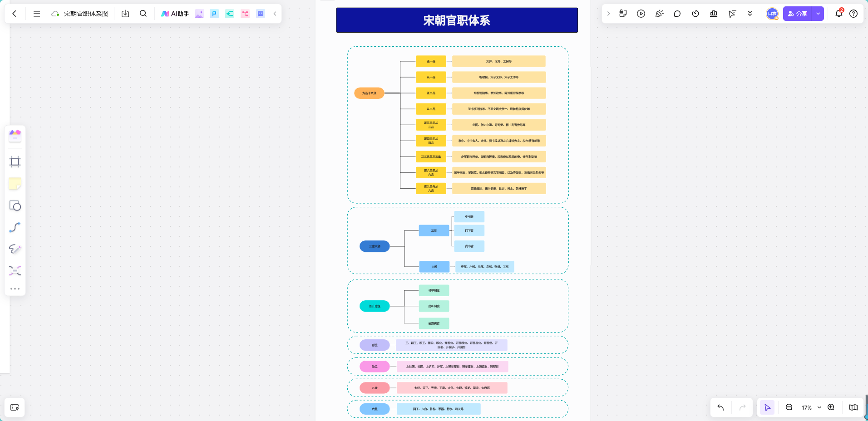
Task: Select the purple 爵位 node
Action: pyautogui.click(x=375, y=345)
